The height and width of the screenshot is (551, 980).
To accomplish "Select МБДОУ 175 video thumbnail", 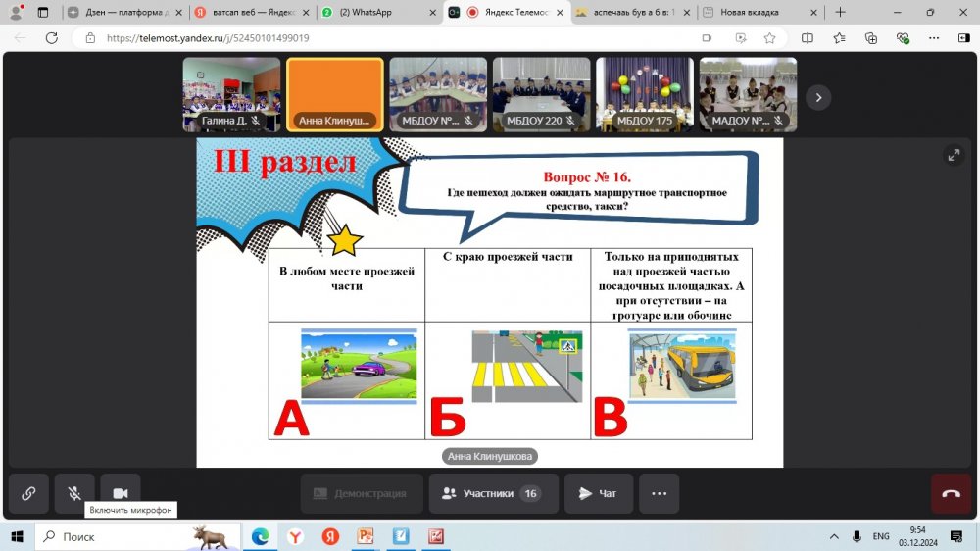I will 645,95.
